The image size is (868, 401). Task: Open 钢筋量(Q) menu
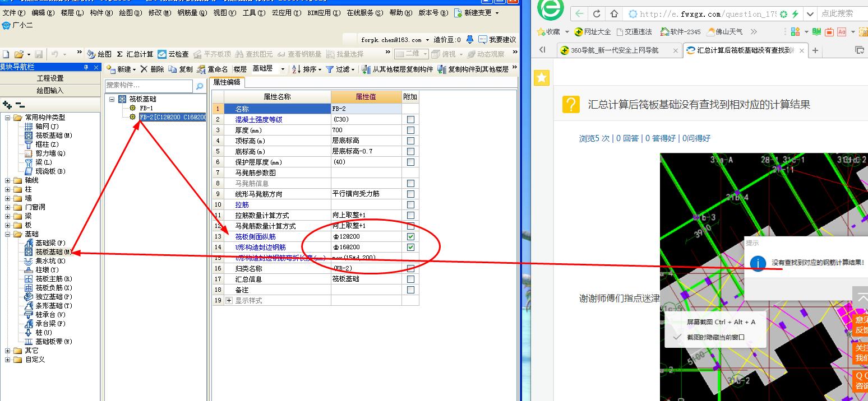(x=192, y=12)
